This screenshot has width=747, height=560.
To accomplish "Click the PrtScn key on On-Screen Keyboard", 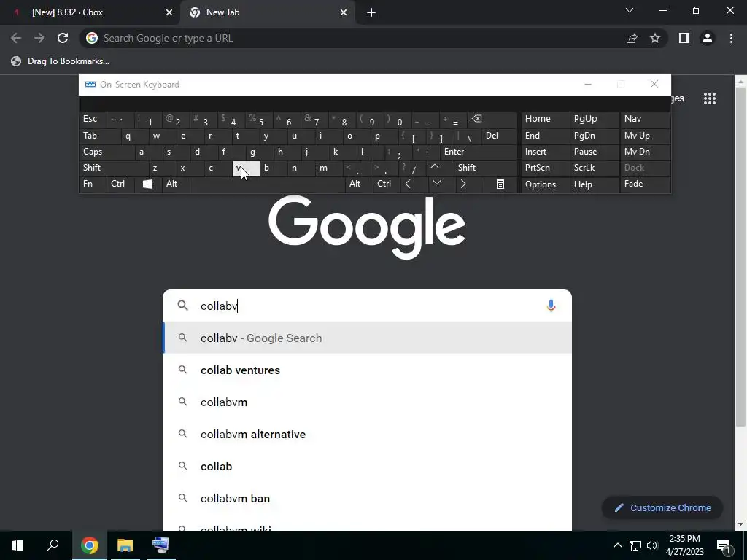I will click(x=544, y=168).
